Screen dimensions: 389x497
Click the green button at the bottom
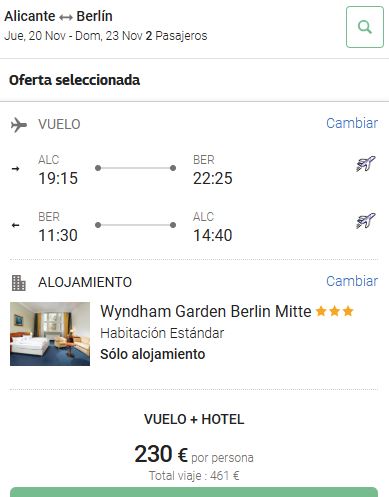tap(194, 492)
